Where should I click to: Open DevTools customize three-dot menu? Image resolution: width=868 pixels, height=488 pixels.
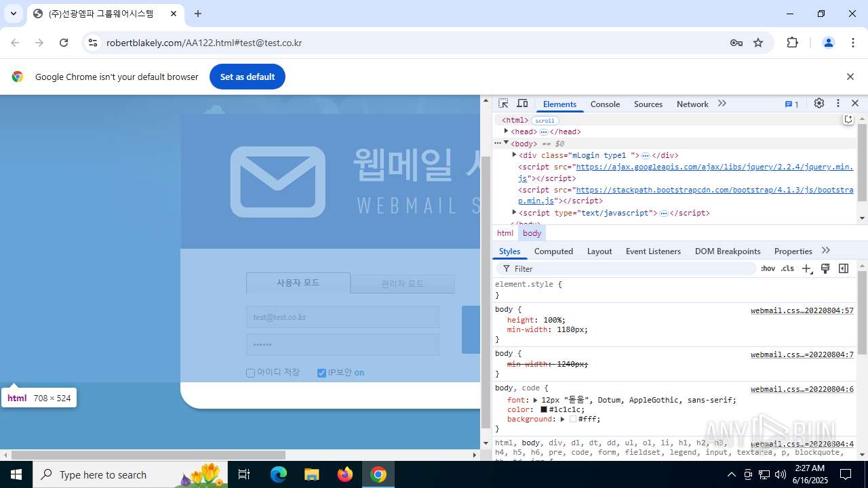click(838, 104)
